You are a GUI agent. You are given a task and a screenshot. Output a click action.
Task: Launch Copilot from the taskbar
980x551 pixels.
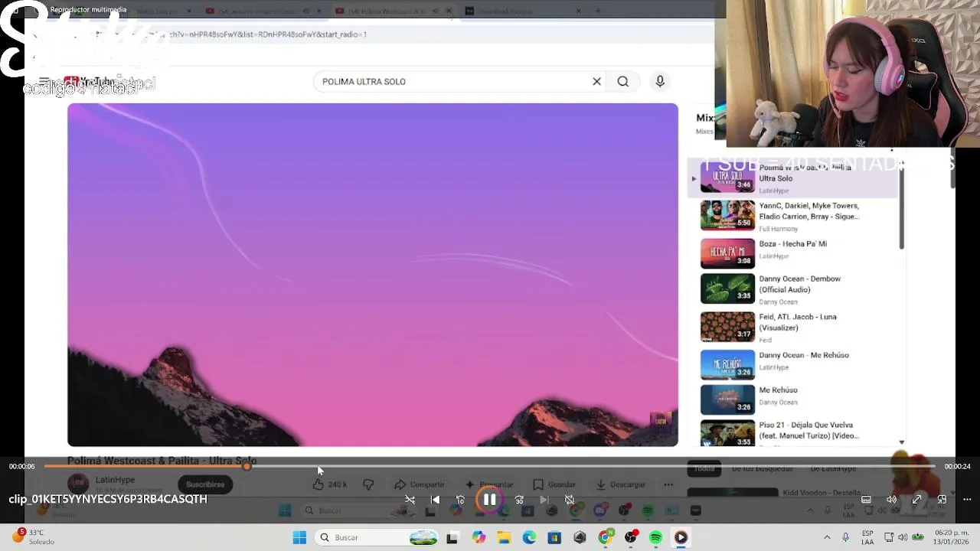(479, 537)
